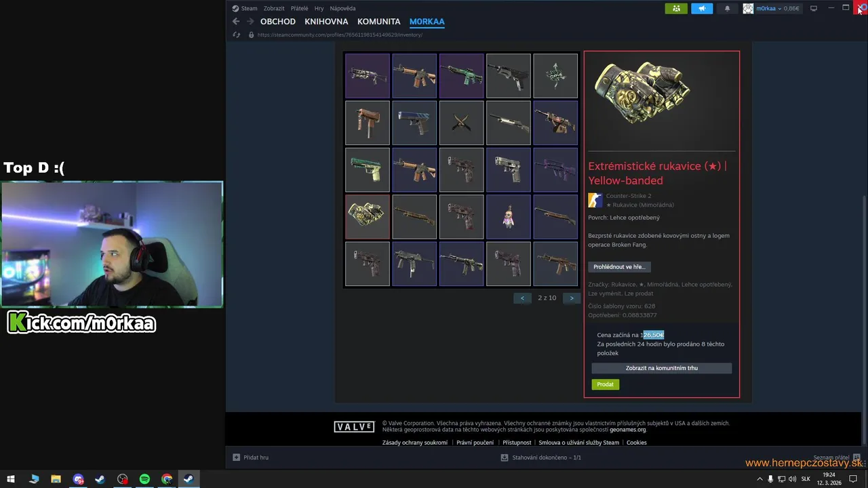Click the steamcommunity profile URL field

point(340,35)
